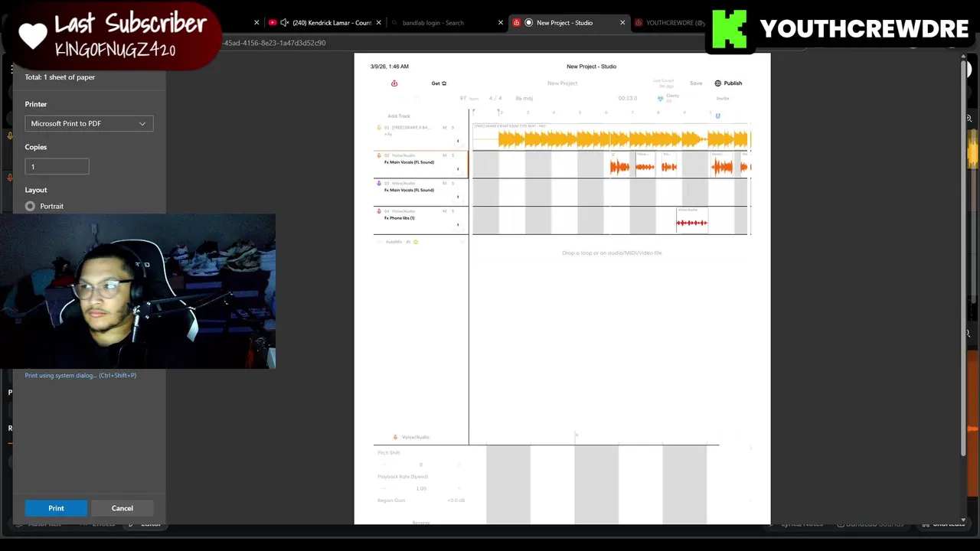Toggle mute M on track 04 Phone libs
Screen dimensions: 980x551
(444, 211)
